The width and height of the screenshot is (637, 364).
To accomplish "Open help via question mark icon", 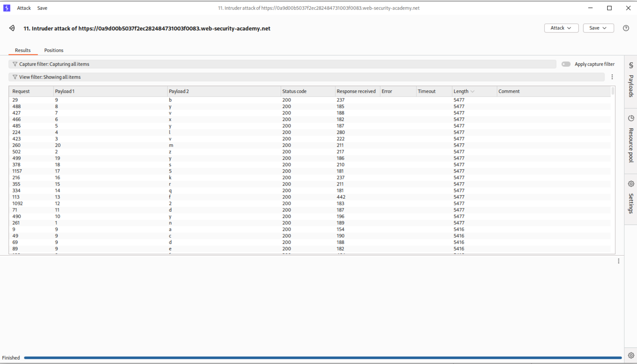I will point(626,28).
